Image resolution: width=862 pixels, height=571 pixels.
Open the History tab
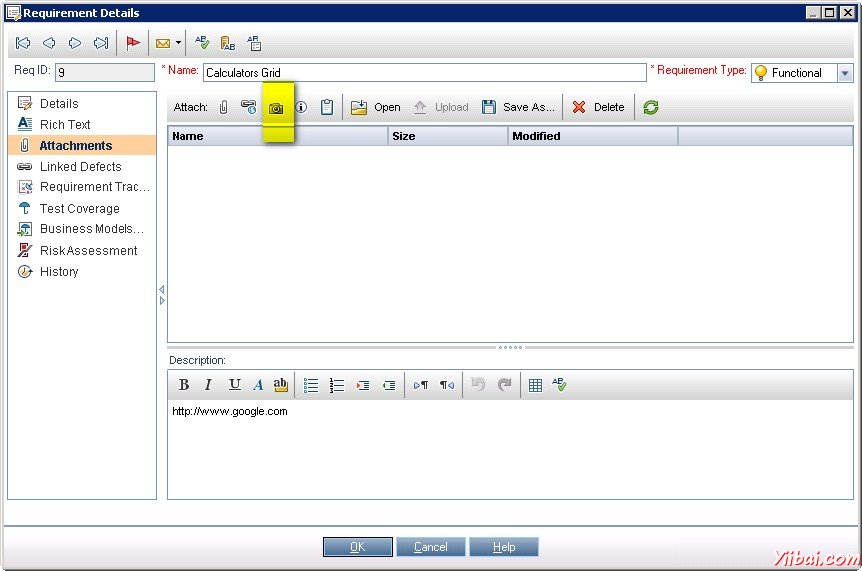point(59,272)
